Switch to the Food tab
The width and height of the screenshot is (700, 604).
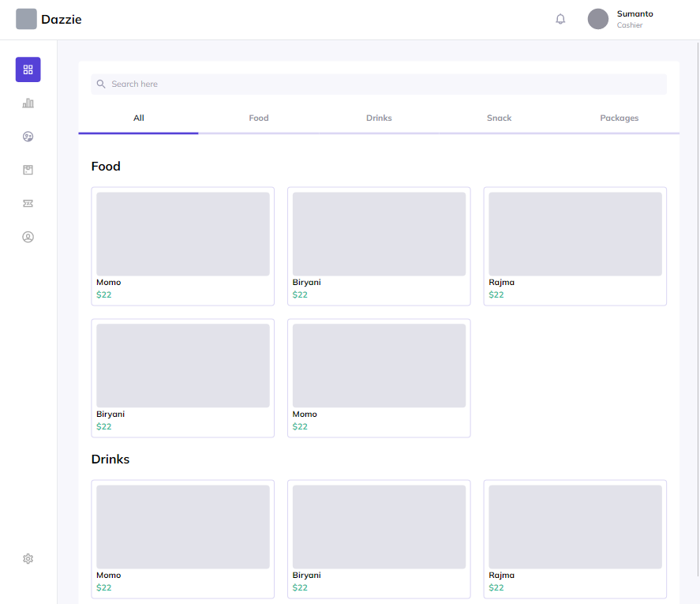point(259,118)
